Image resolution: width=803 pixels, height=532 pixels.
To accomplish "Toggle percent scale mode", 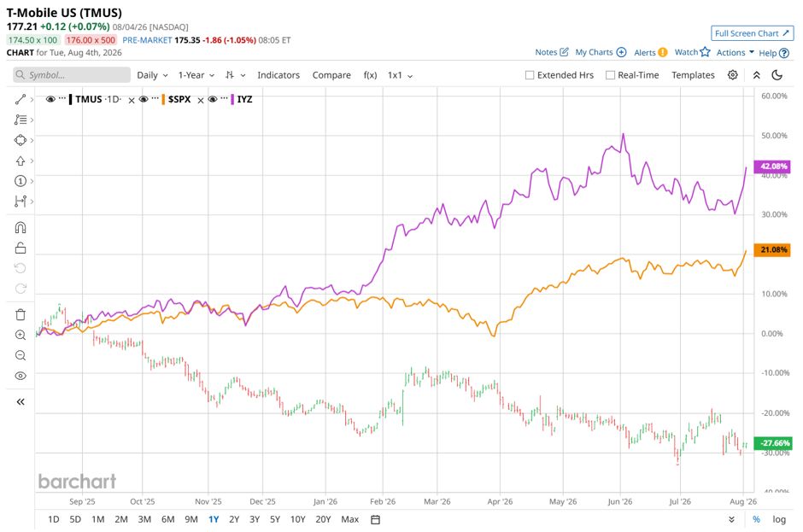I will click(756, 519).
